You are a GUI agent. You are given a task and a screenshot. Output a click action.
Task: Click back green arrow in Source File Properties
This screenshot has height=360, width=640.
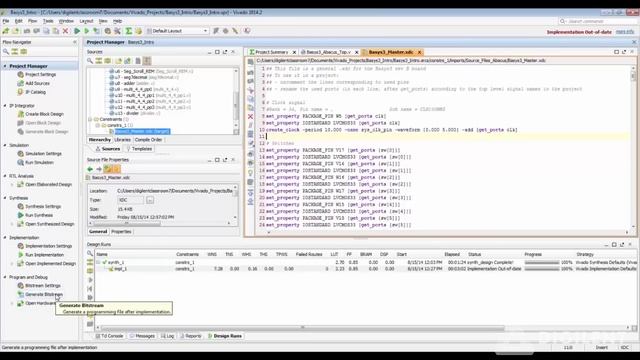90,169
